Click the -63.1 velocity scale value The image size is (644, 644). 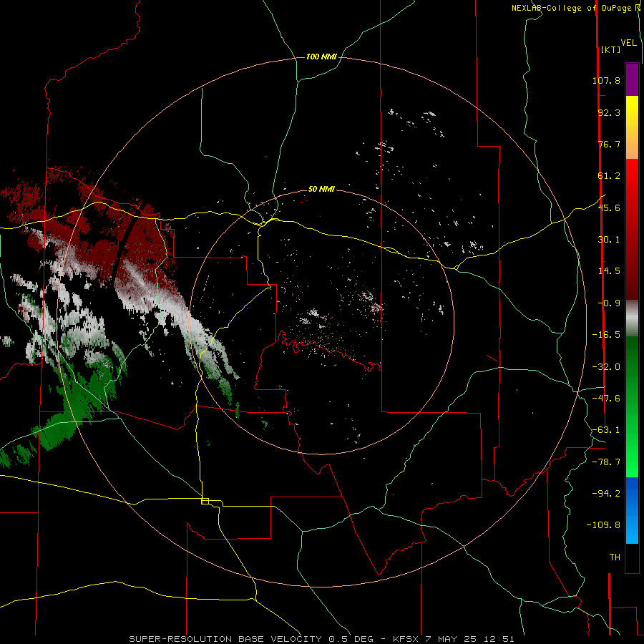(606, 430)
